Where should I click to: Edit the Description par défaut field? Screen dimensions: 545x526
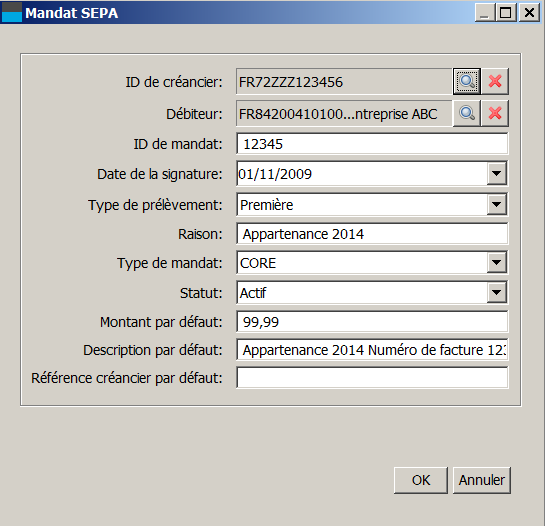tap(372, 349)
